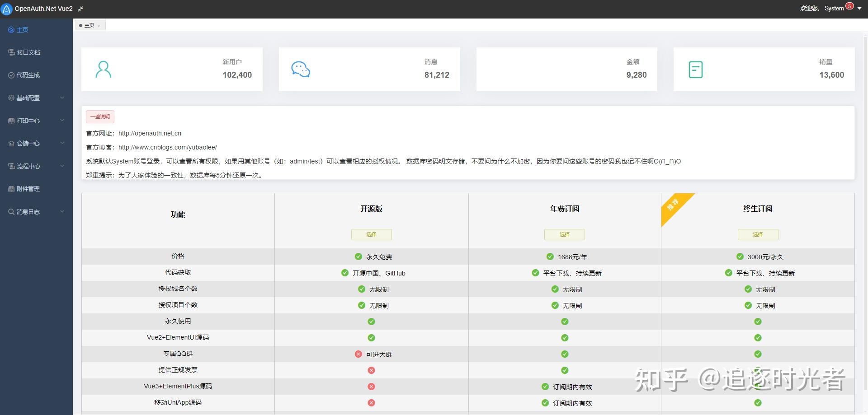
Task: Open the 仓储中心 warehouse icon
Action: tap(10, 143)
